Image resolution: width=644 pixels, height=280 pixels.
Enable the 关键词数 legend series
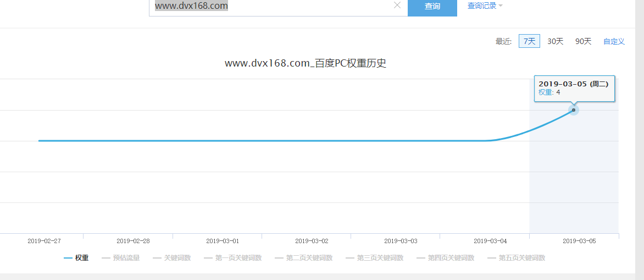pyautogui.click(x=171, y=258)
